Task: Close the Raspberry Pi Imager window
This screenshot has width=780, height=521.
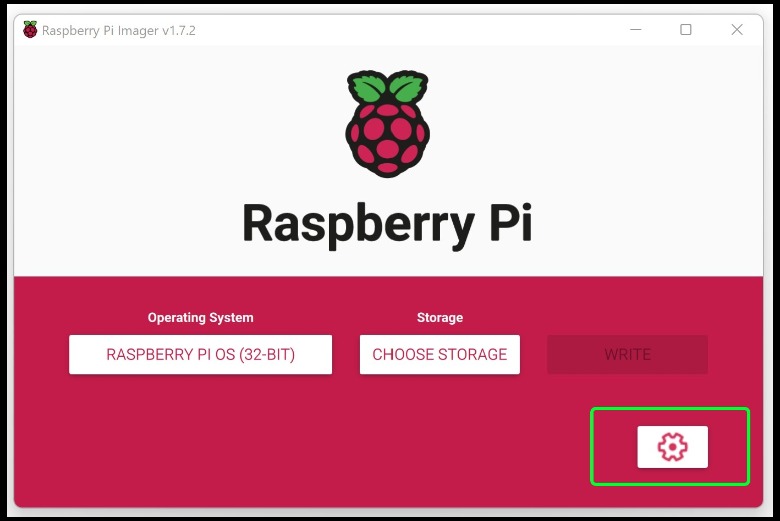Action: click(x=737, y=30)
